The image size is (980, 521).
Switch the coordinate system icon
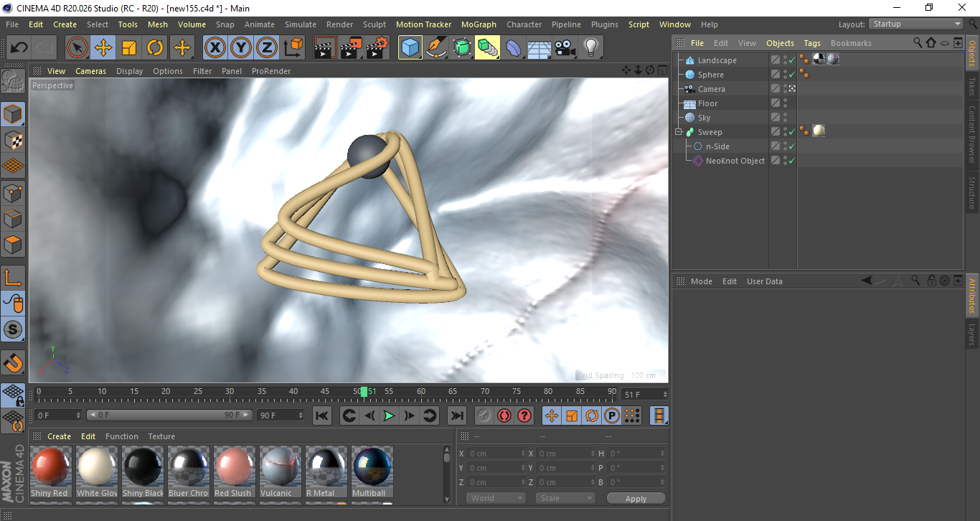point(293,48)
